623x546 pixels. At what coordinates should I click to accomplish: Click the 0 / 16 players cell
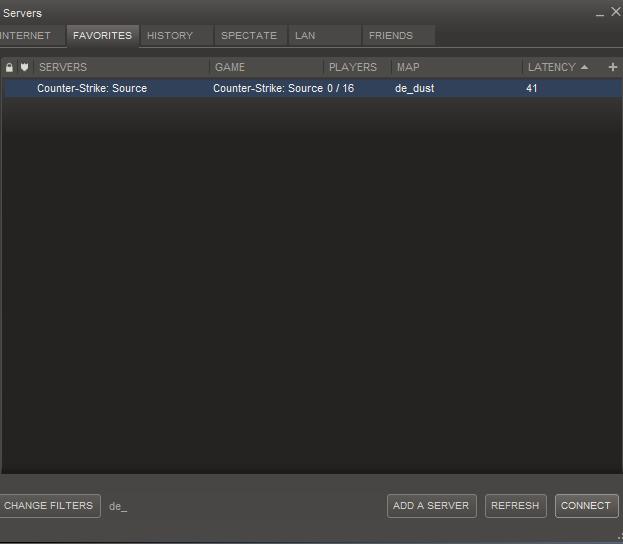pyautogui.click(x=341, y=88)
